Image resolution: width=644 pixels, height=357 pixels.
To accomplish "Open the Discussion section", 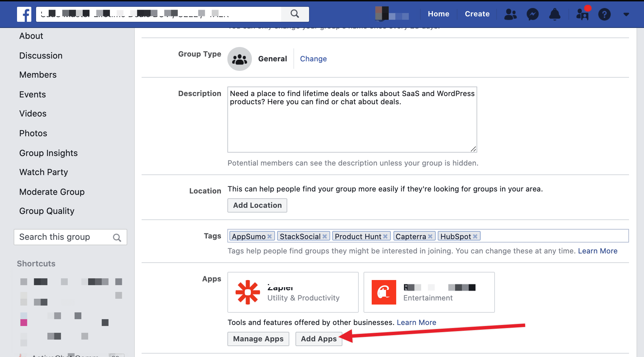I will click(x=41, y=56).
